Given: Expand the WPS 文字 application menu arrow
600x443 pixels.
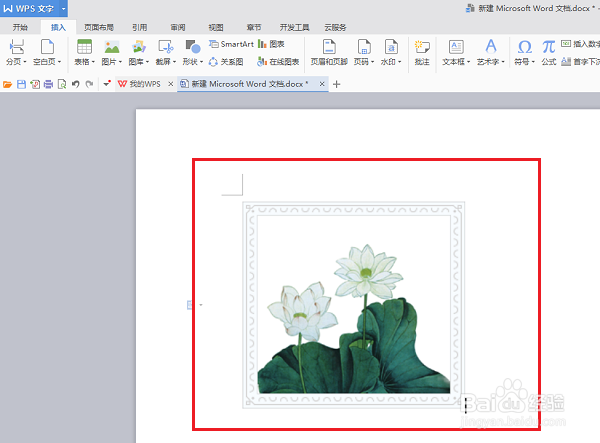Looking at the screenshot, I should [x=64, y=8].
